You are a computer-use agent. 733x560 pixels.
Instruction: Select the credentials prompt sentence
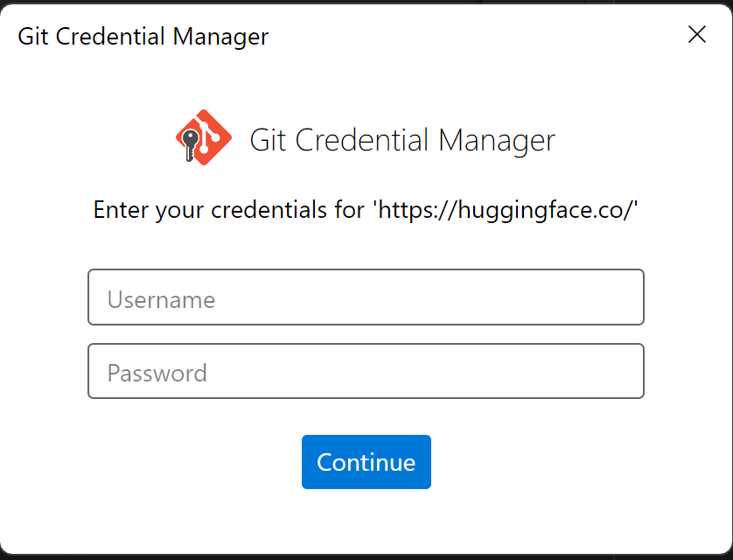366,210
